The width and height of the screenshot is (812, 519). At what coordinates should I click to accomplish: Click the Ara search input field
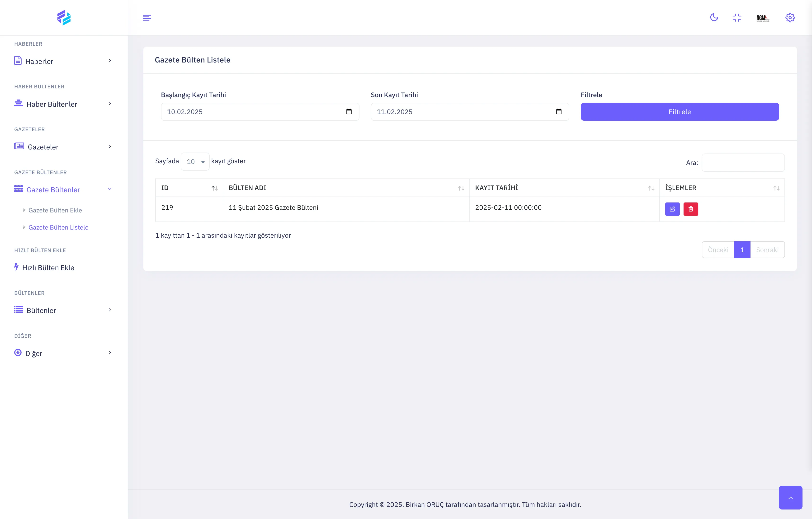click(x=743, y=163)
